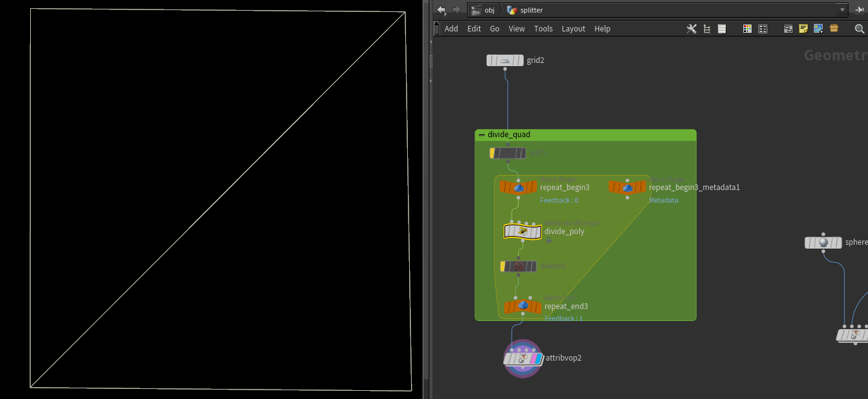Open the network path history dropdown
Image resolution: width=868 pixels, height=399 pixels.
[842, 10]
